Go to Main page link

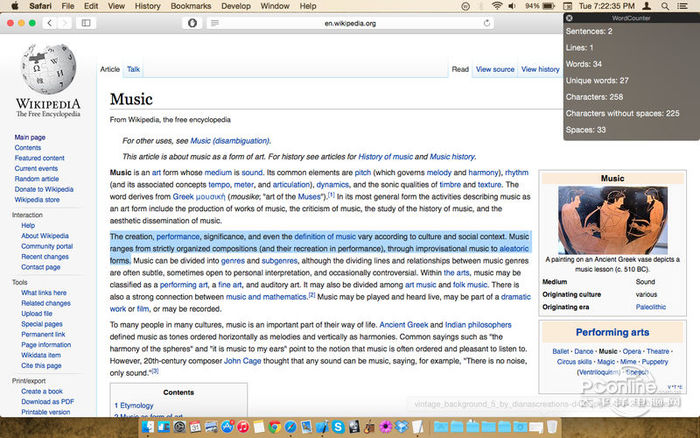(x=30, y=137)
